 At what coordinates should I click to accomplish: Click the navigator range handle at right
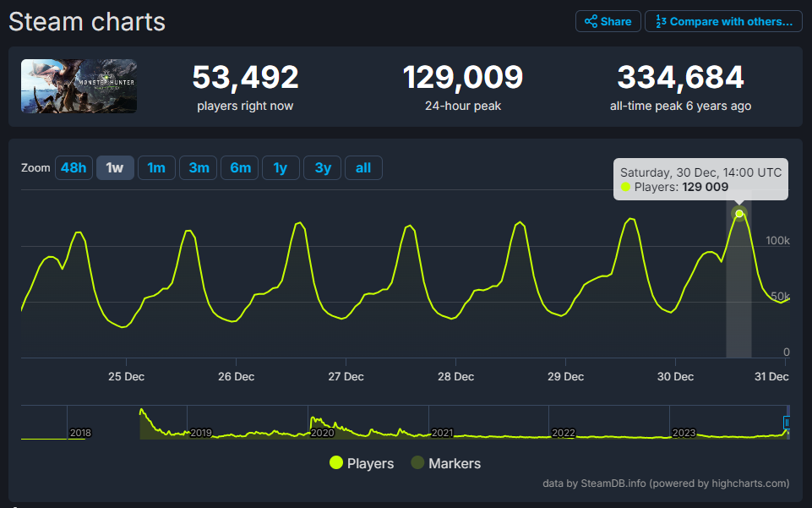tap(787, 423)
